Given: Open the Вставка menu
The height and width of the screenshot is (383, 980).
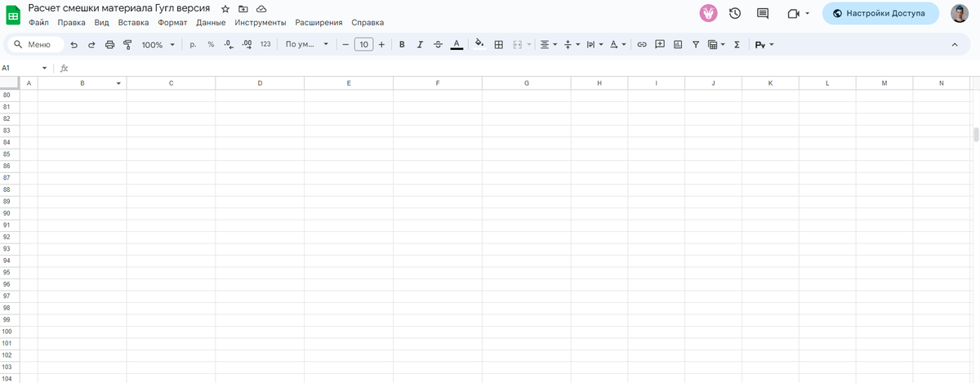Looking at the screenshot, I should (x=133, y=23).
